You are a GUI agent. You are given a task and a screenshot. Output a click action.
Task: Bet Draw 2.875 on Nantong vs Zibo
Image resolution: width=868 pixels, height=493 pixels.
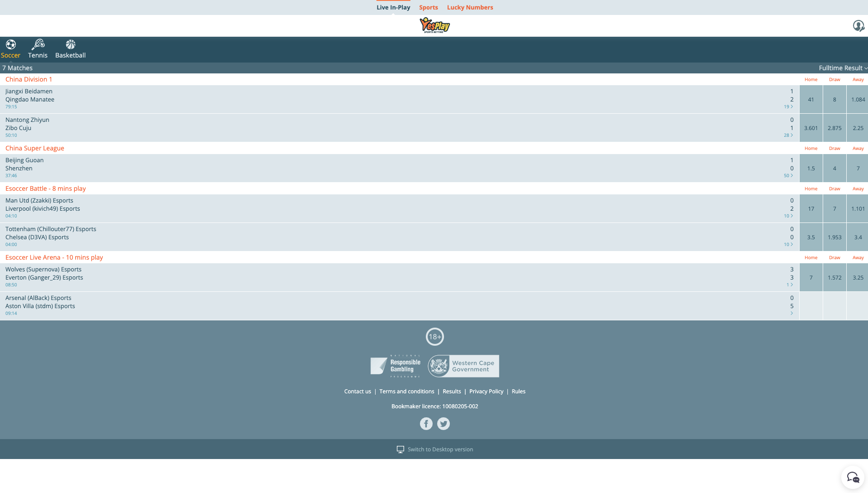click(x=834, y=128)
